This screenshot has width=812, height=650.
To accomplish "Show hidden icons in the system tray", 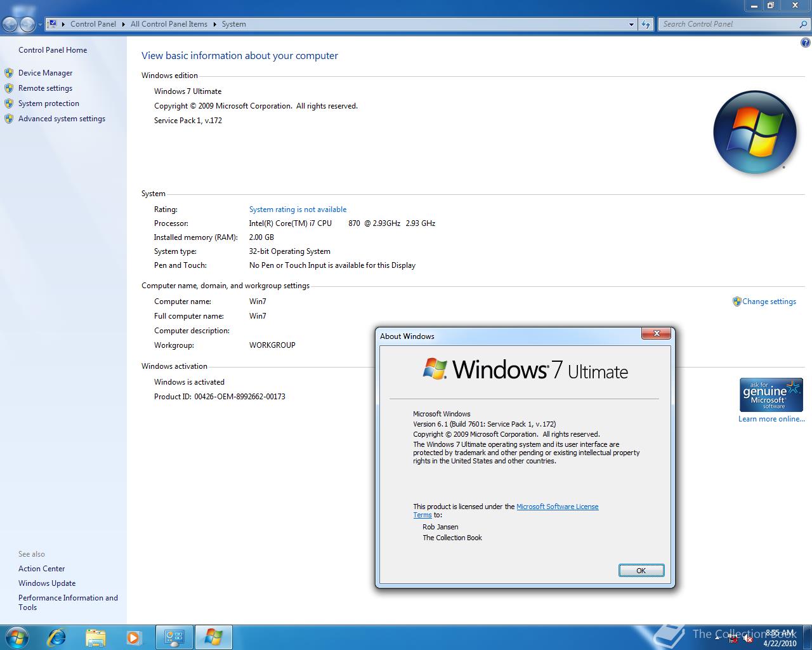I will [717, 638].
